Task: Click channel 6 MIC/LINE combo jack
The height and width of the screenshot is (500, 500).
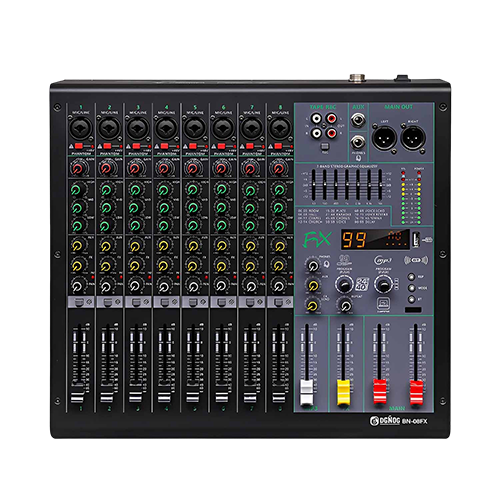Action: pos(223,128)
